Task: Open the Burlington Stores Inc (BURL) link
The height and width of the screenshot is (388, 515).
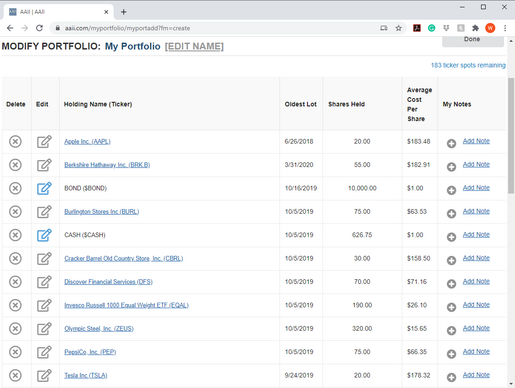Action: pyautogui.click(x=102, y=212)
